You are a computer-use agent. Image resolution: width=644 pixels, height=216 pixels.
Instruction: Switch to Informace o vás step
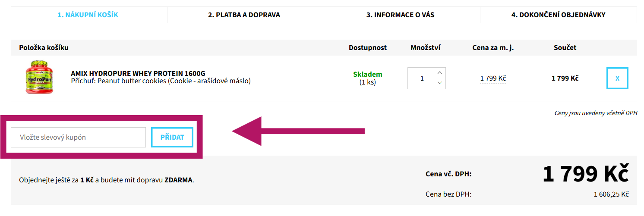(400, 15)
